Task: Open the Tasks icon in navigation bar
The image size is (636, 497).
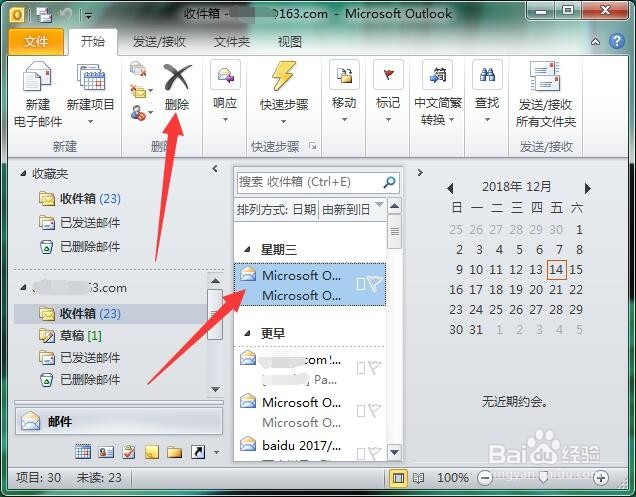Action: pos(129,452)
